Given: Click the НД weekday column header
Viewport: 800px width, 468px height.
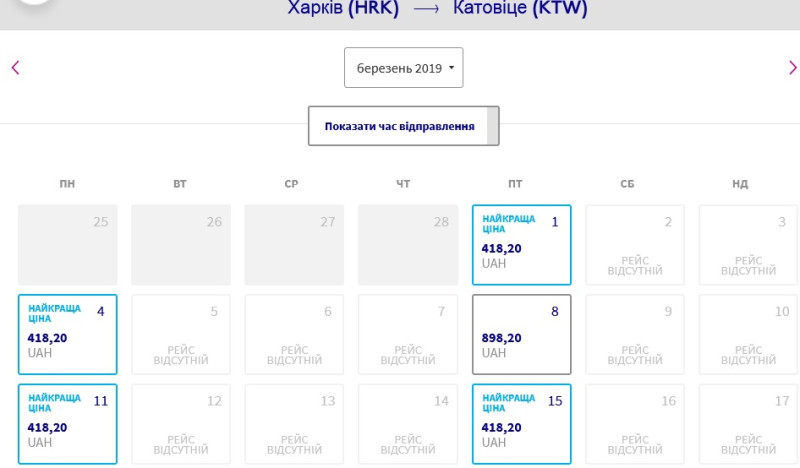Looking at the screenshot, I should coord(740,184).
